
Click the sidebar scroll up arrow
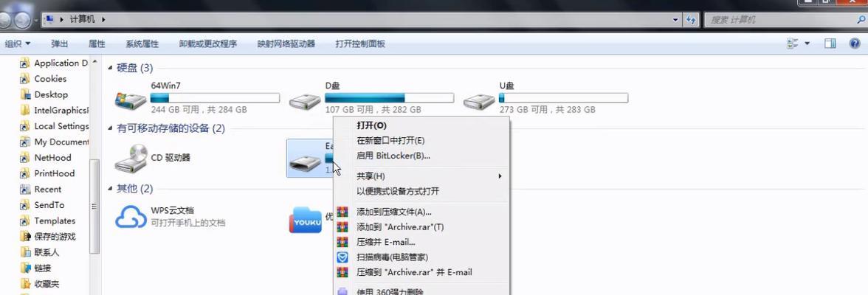click(x=94, y=61)
